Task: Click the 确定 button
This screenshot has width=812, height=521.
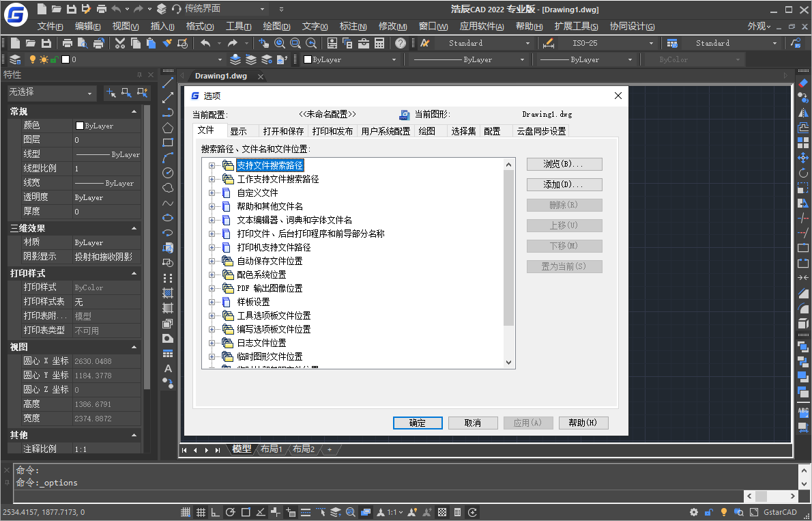Action: [418, 423]
